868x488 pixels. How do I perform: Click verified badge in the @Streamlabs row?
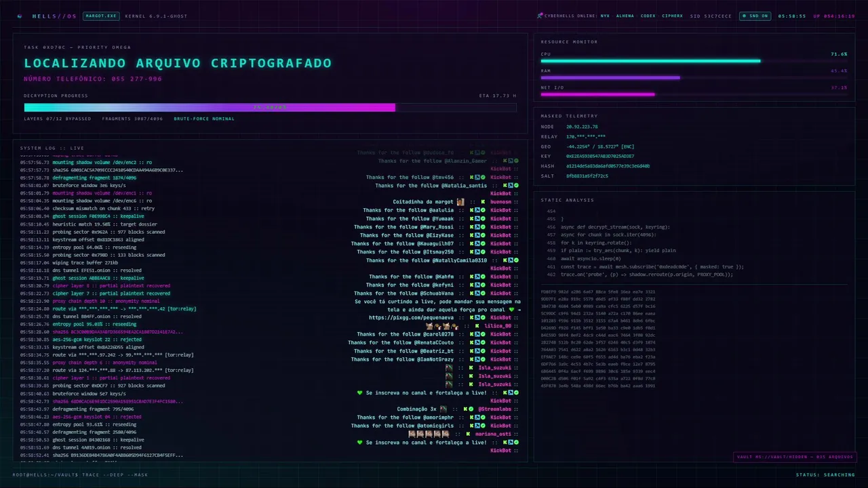click(x=471, y=409)
